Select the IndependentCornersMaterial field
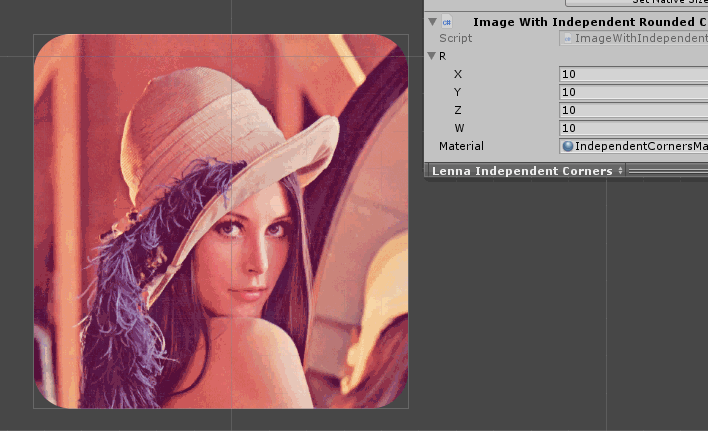Viewport: 708px width, 431px height. (633, 146)
